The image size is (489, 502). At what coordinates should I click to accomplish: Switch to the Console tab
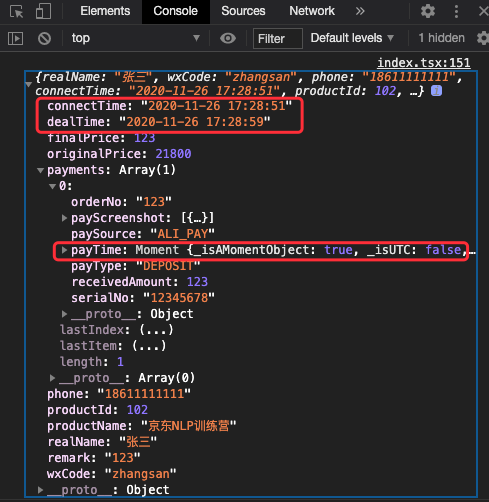176,11
